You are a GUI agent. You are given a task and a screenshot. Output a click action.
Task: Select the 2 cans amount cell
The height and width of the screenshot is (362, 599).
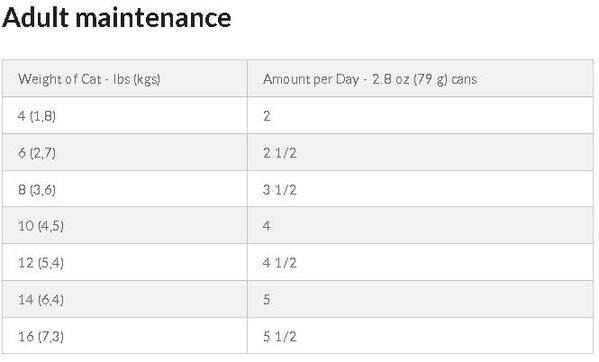[420, 115]
